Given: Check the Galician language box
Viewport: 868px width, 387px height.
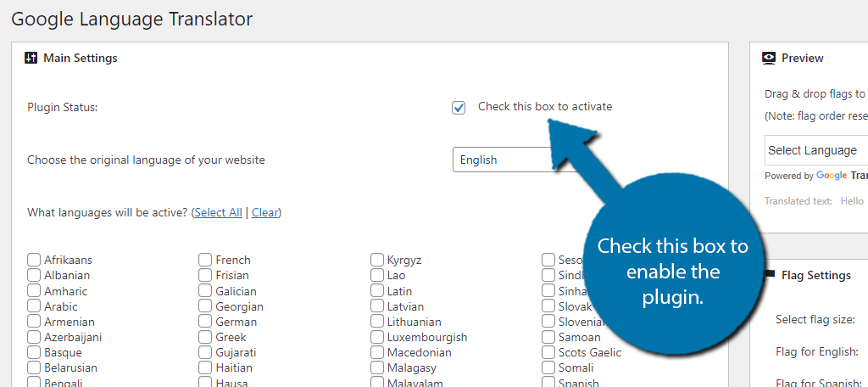Looking at the screenshot, I should (205, 290).
